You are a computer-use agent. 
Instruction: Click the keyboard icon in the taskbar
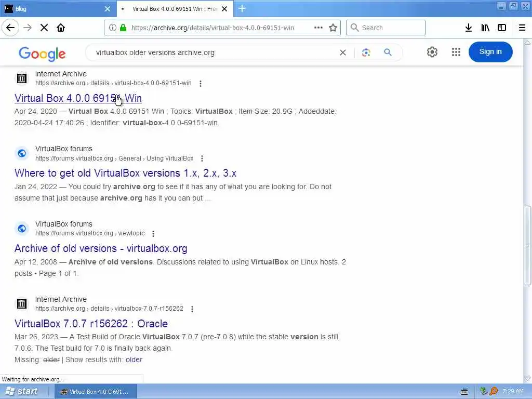click(464, 392)
